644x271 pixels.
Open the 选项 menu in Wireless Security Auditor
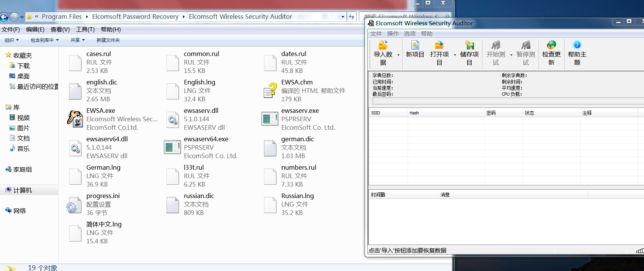[x=410, y=34]
